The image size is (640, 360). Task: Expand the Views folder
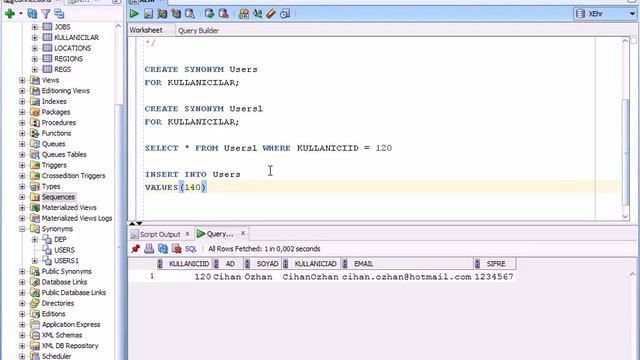click(22, 80)
